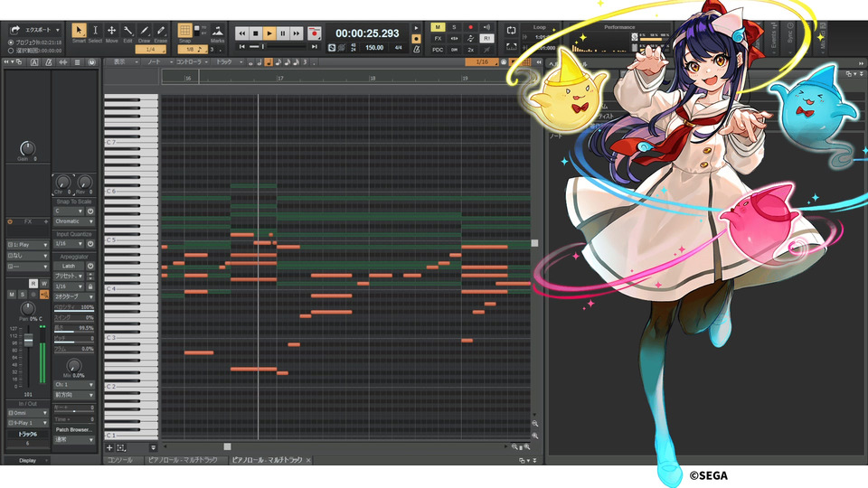Open the Omni input dropdown
868x488 pixels.
(28, 413)
